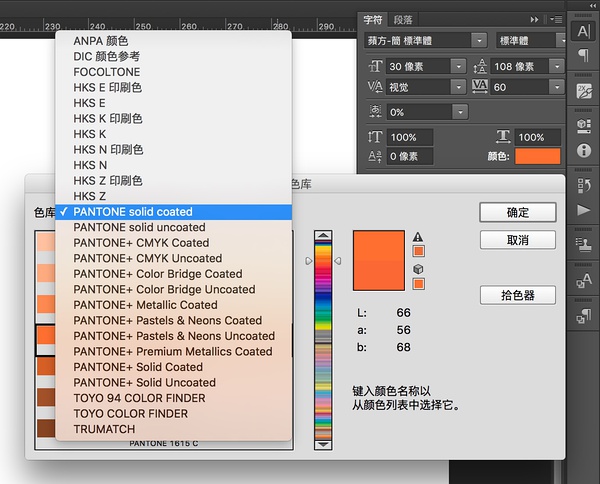Select PANTONE solid uncoated entry
Screen dimensions: 600x484
(x=174, y=227)
